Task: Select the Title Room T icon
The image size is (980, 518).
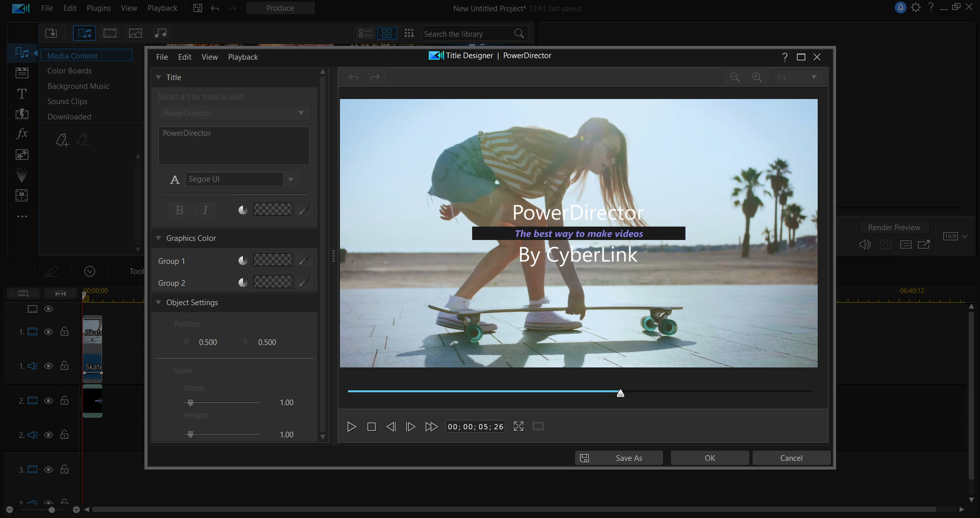Action: [22, 93]
